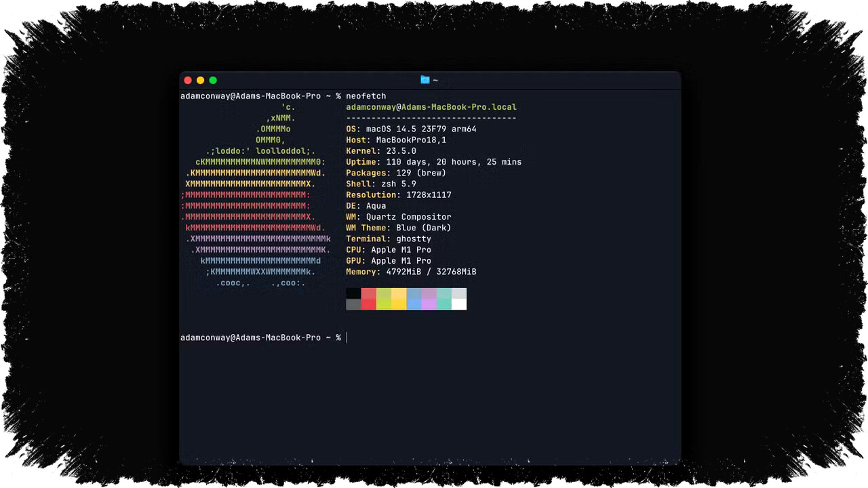
Task: Click the dashed separator line under the hostname
Action: 431,117
